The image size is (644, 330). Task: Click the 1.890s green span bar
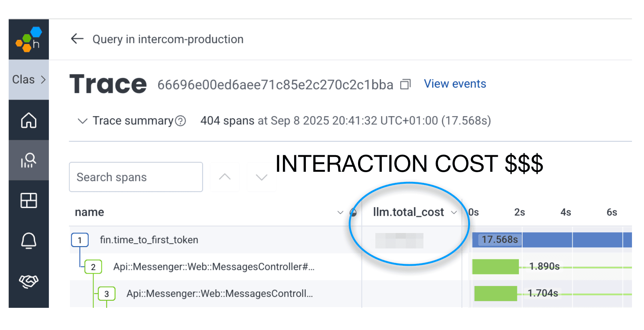click(496, 266)
